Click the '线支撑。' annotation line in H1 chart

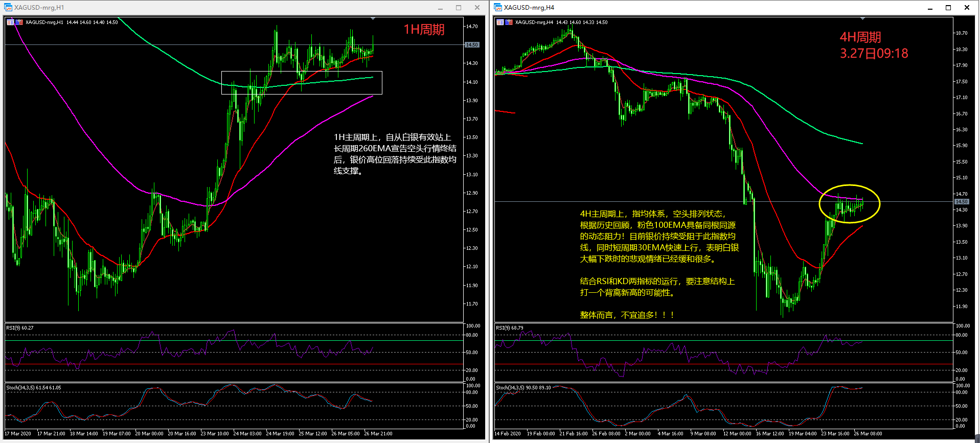(349, 171)
